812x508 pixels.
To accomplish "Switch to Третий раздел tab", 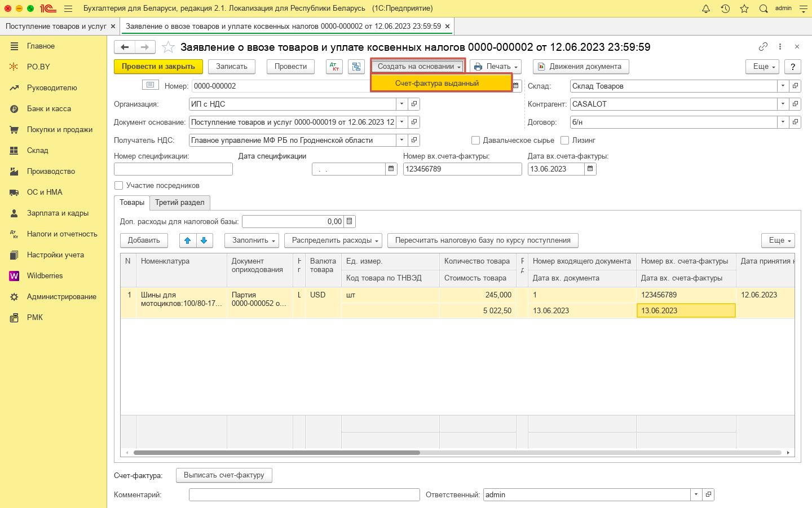I will tap(180, 203).
